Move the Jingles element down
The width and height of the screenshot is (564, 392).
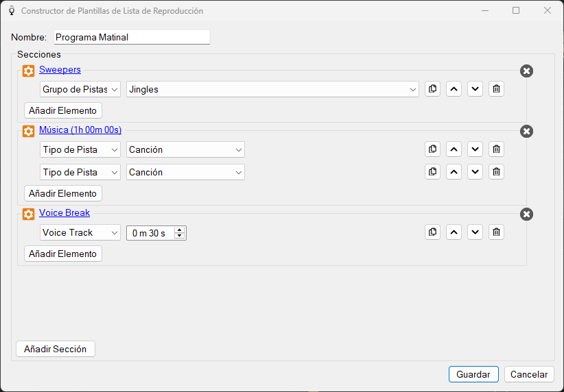(475, 88)
